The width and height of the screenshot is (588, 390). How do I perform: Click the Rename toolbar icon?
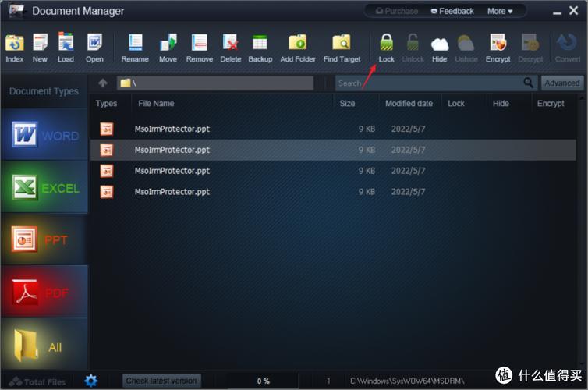click(x=135, y=46)
